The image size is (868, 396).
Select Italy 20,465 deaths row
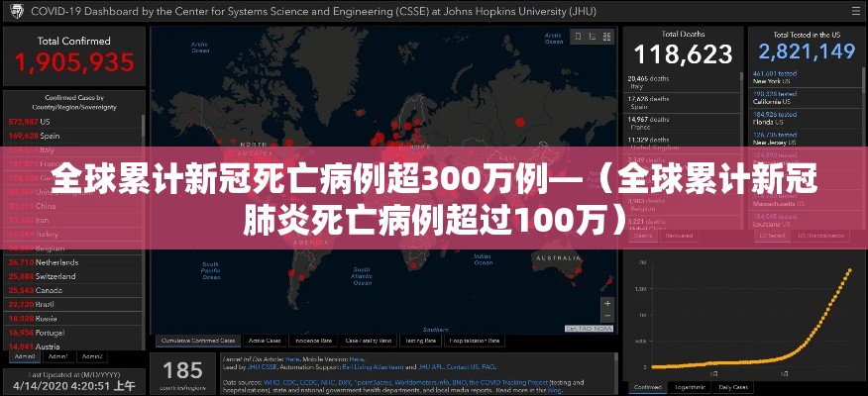click(683, 82)
